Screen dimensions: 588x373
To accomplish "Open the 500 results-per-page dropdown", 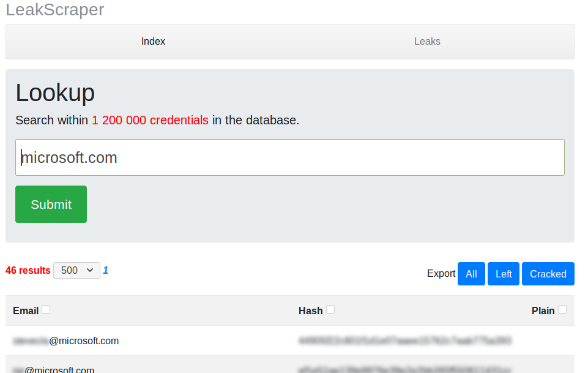I will tap(76, 270).
